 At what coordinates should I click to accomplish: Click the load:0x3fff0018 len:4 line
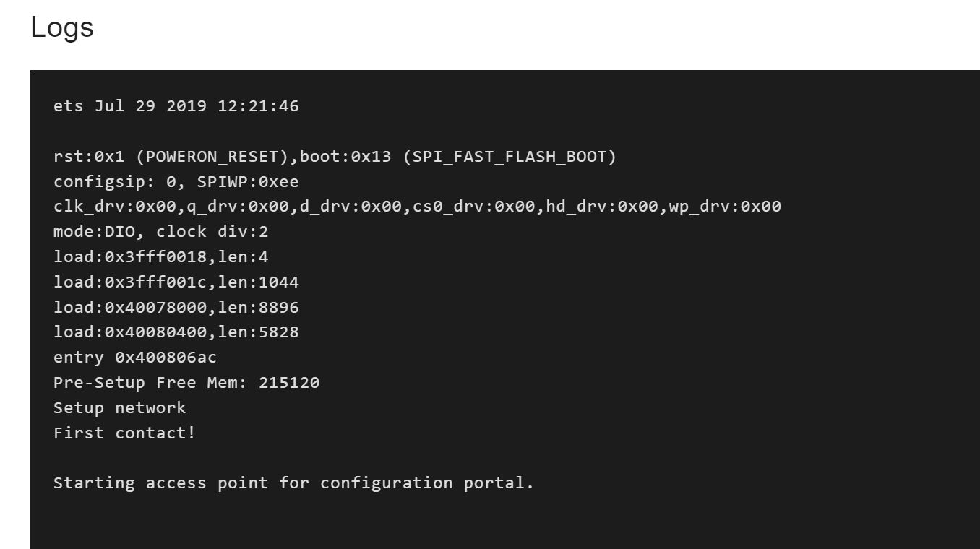[x=160, y=257]
